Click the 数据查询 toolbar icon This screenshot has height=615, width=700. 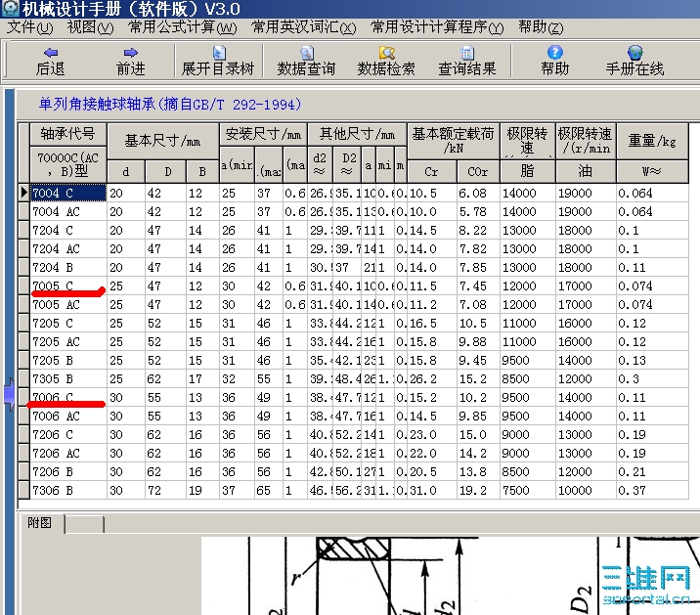click(x=306, y=53)
